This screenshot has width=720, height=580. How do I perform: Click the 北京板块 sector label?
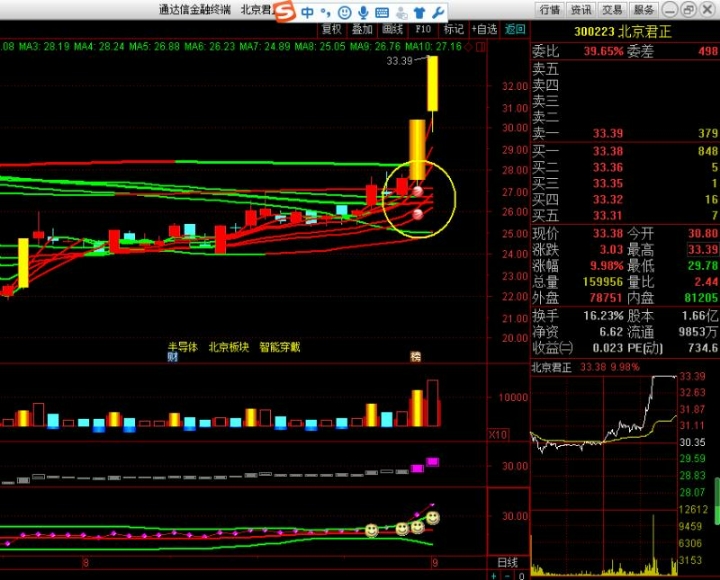pyautogui.click(x=229, y=347)
